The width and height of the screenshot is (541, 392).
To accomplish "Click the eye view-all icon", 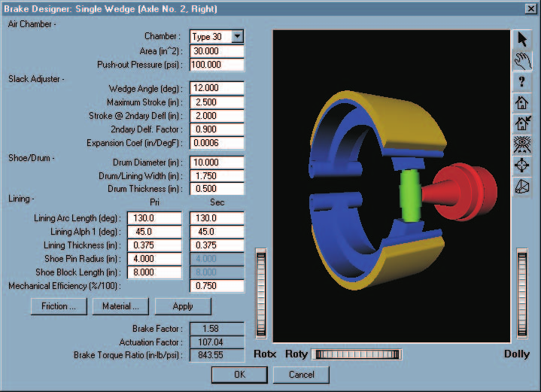I will [x=522, y=144].
